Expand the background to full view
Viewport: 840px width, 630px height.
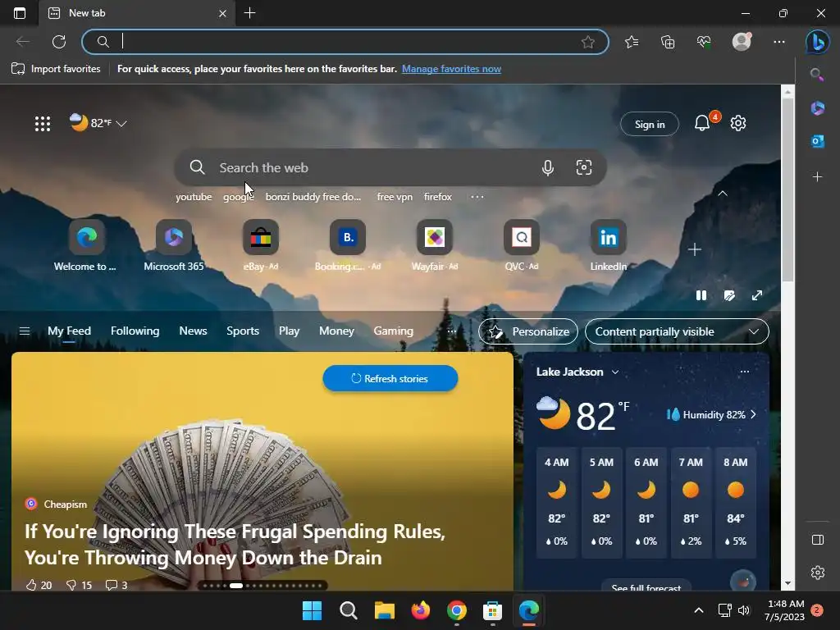pyautogui.click(x=757, y=295)
